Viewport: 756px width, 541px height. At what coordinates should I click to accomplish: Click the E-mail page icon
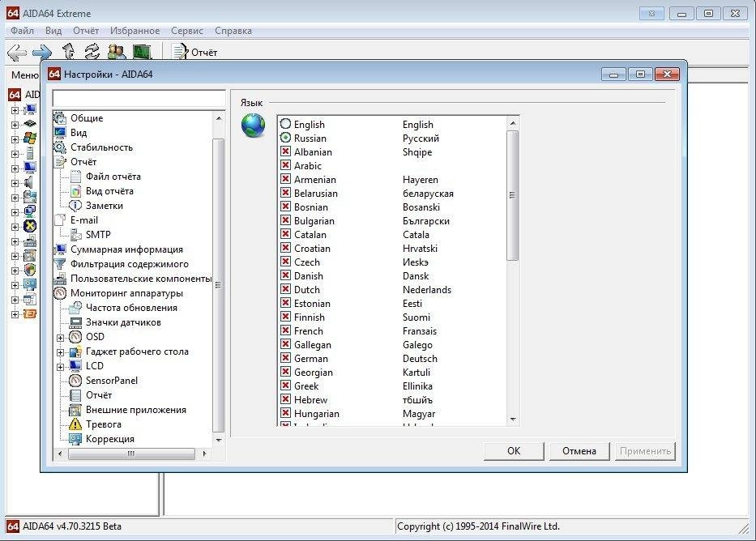click(x=60, y=220)
